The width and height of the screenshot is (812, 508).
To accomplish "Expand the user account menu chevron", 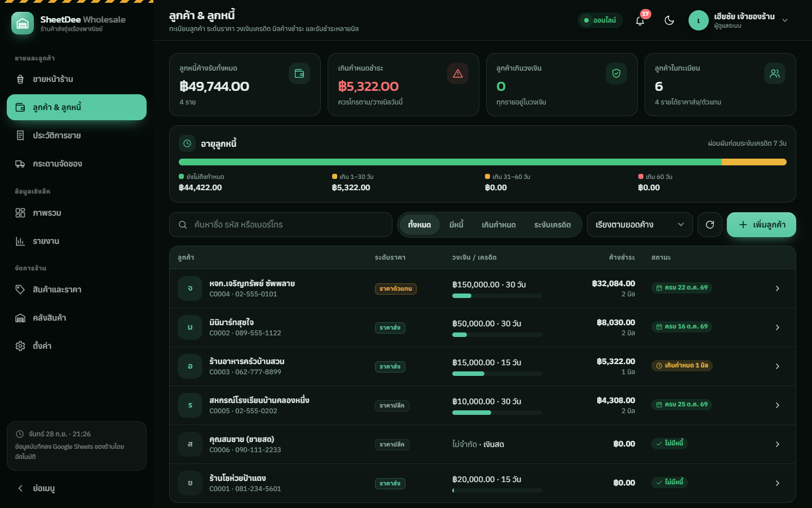I will 785,20.
